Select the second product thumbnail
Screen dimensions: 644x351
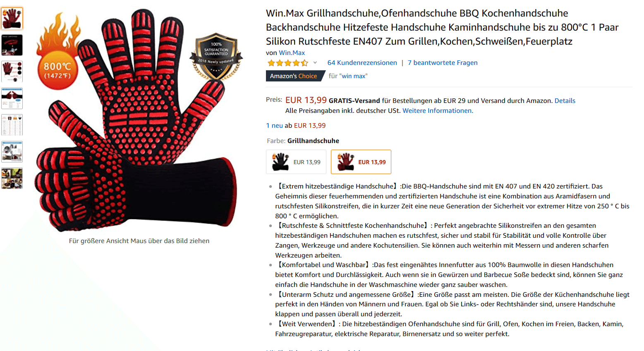click(12, 45)
